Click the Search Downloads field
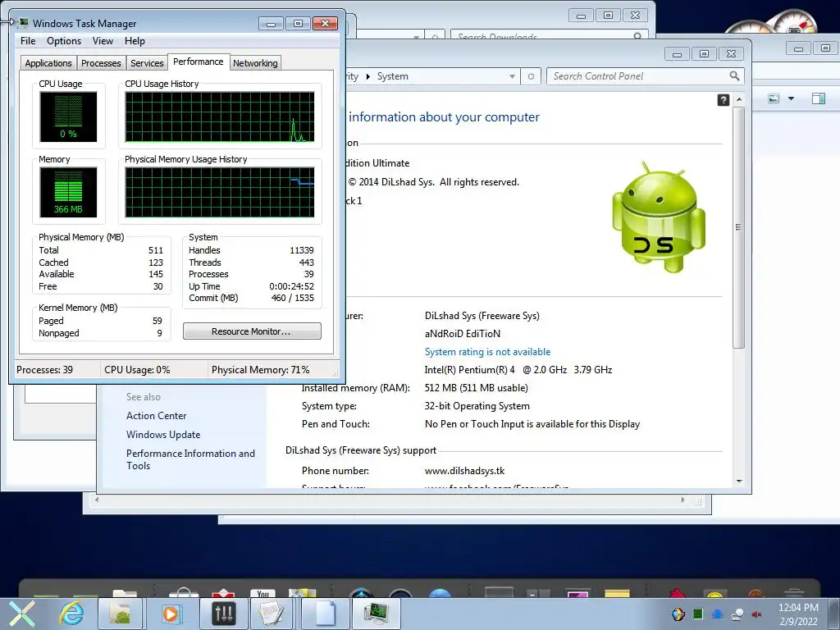 point(549,35)
